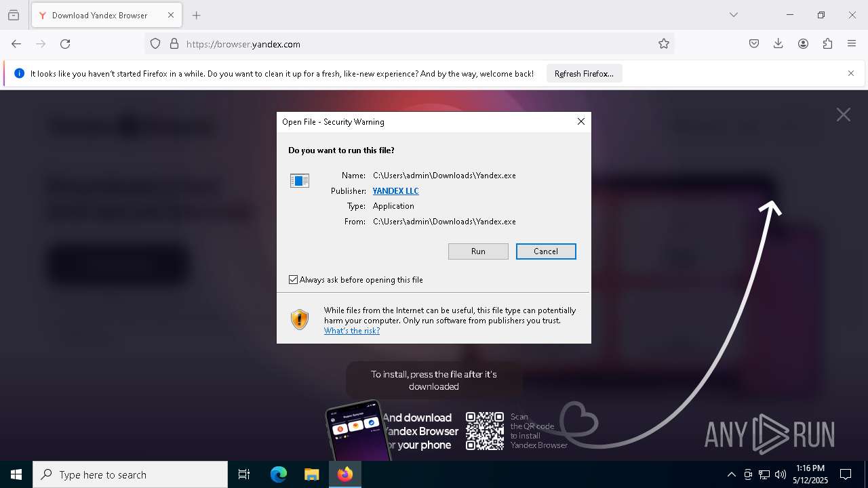Click the application file icon in dialog
The image size is (868, 488).
[x=300, y=181]
